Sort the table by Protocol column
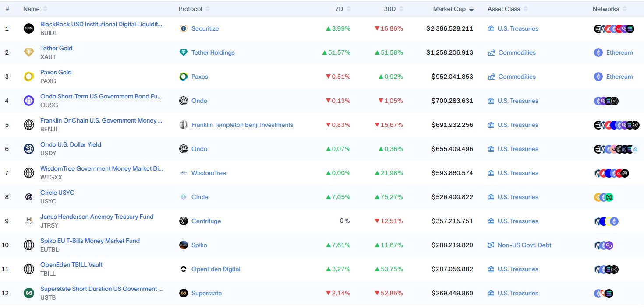The width and height of the screenshot is (644, 308). [x=194, y=9]
